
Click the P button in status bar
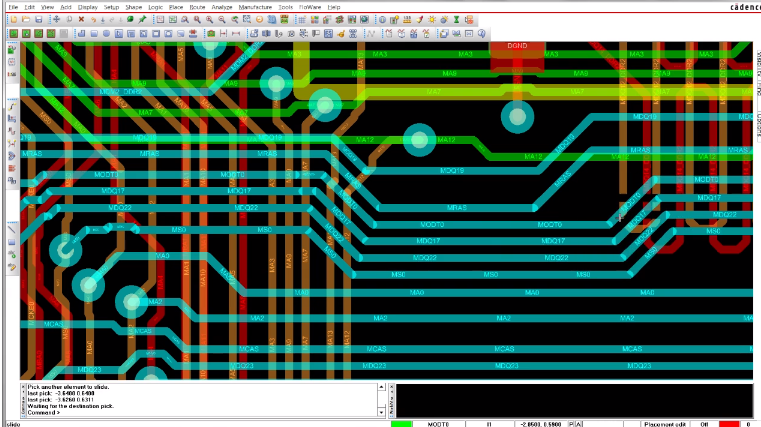coord(571,424)
